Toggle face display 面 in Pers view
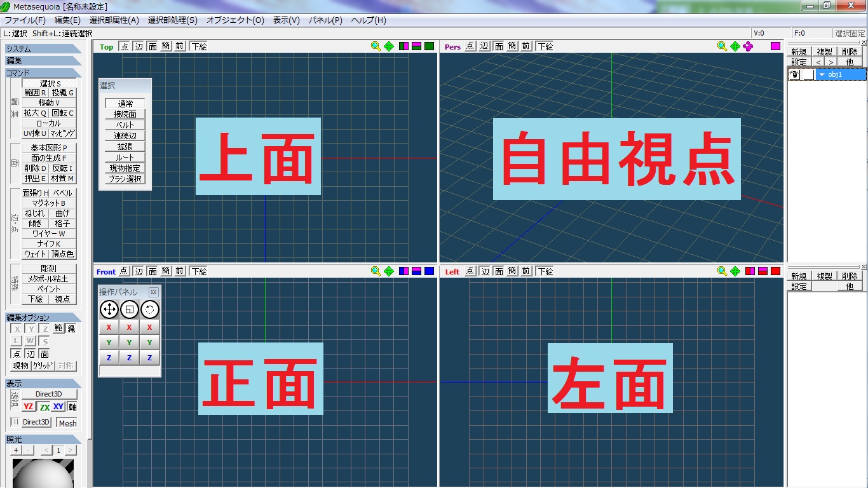The width and height of the screenshot is (868, 488). point(498,46)
